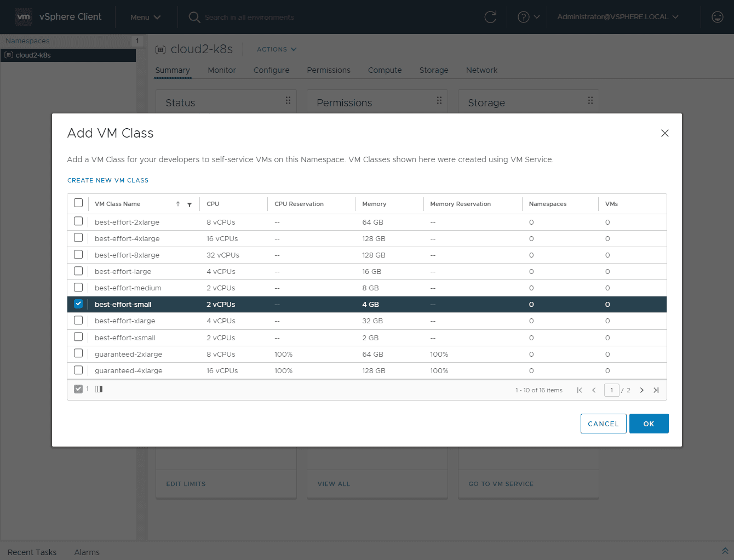Open the show/hide columns picker
The height and width of the screenshot is (560, 734).
click(x=99, y=389)
